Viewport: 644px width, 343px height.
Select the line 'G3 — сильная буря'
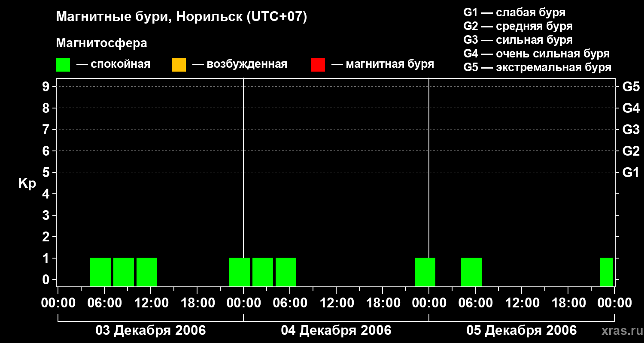[x=518, y=40]
